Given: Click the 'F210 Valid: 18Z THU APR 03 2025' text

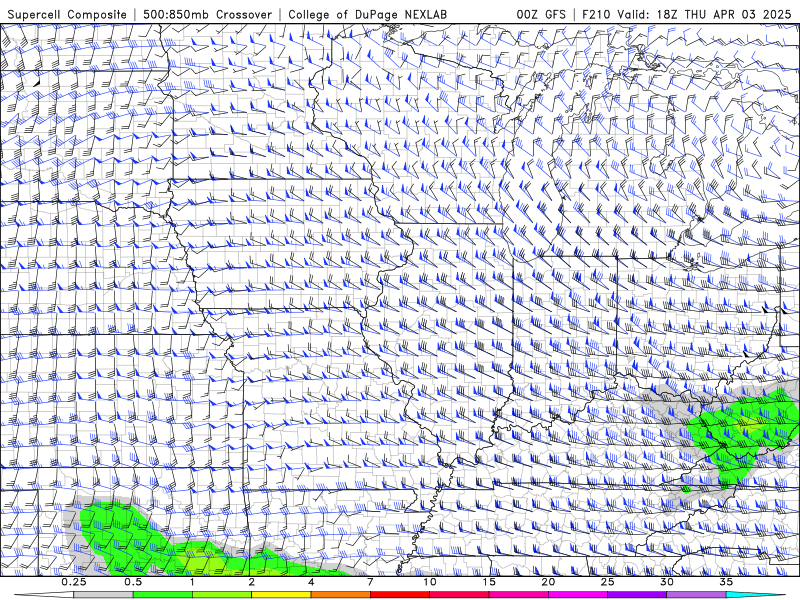Looking at the screenshot, I should pos(688,14).
